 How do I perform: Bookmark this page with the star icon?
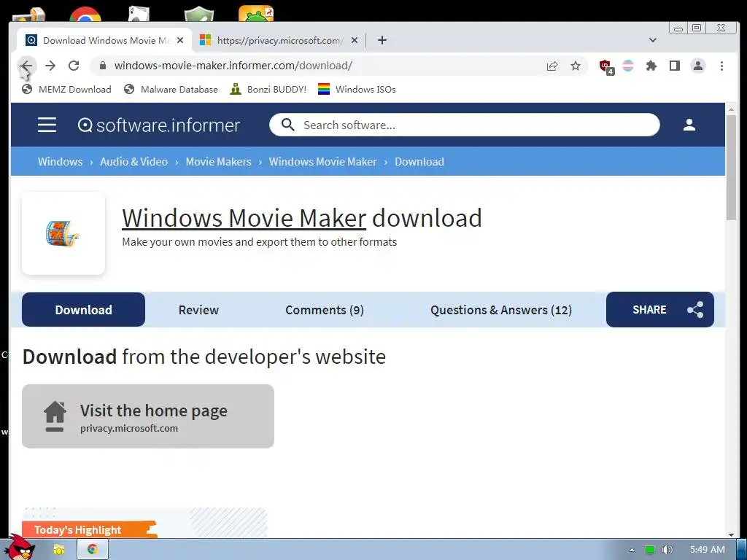576,66
